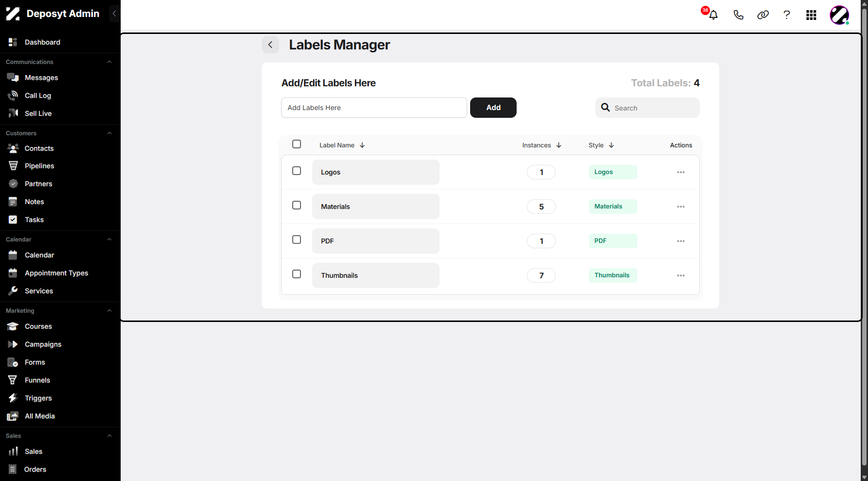The width and height of the screenshot is (868, 481).
Task: Open actions menu for Logos row
Action: [681, 172]
